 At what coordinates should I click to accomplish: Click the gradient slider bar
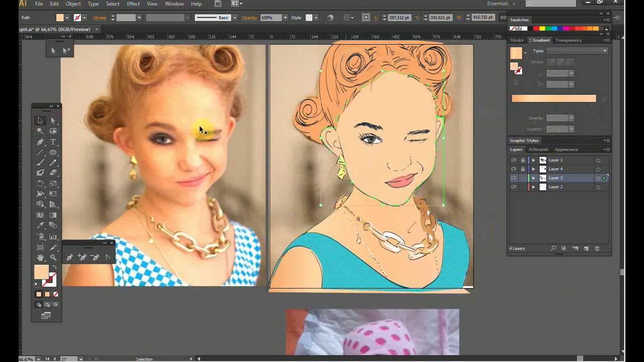coord(553,99)
